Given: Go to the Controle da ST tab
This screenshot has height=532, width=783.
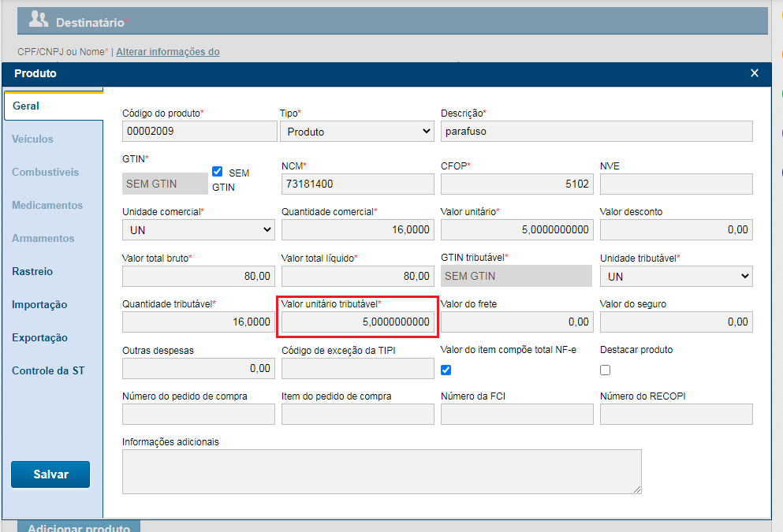Looking at the screenshot, I should [48, 370].
